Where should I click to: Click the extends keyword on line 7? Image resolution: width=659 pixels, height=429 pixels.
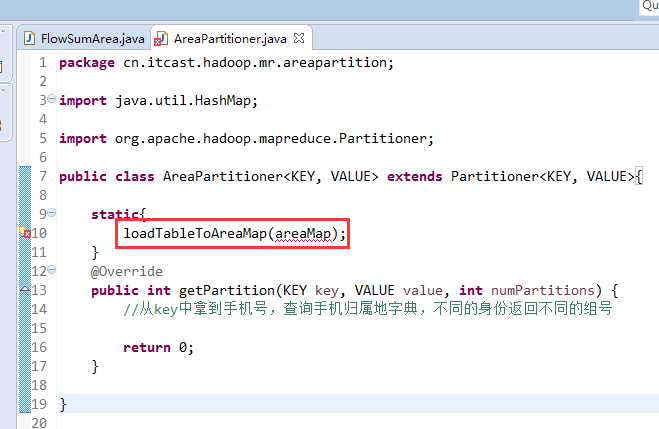tap(414, 176)
